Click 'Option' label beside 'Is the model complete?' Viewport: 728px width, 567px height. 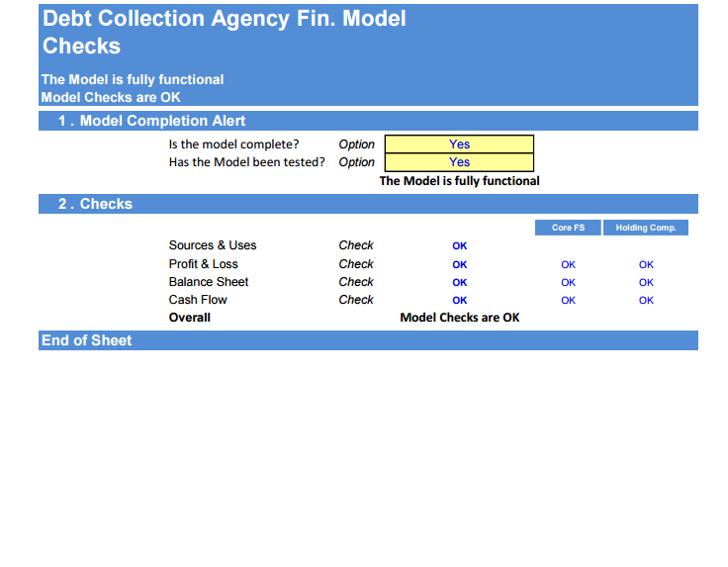356,144
